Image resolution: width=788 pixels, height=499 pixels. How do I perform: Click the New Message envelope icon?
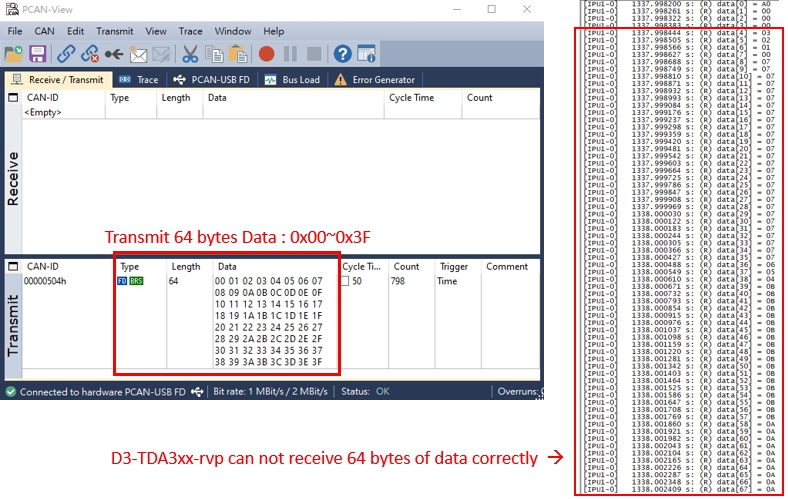pyautogui.click(x=138, y=54)
